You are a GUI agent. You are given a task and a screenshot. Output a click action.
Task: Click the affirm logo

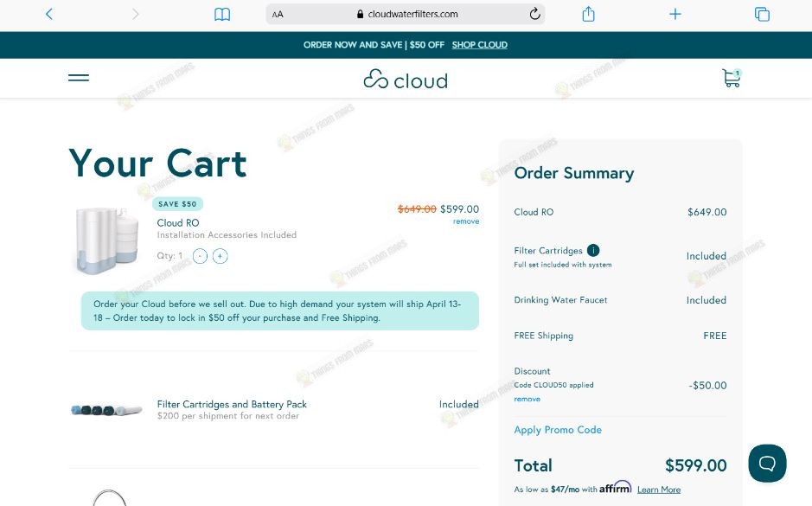[x=615, y=487]
